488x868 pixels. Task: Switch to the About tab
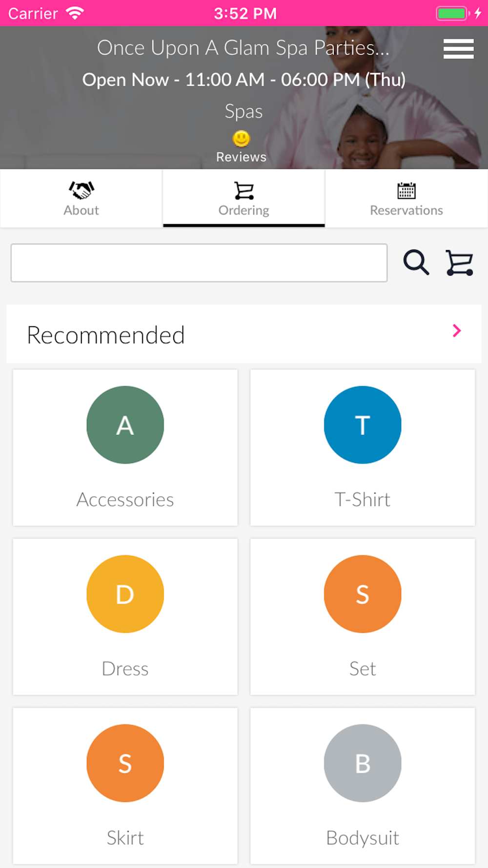pyautogui.click(x=81, y=198)
